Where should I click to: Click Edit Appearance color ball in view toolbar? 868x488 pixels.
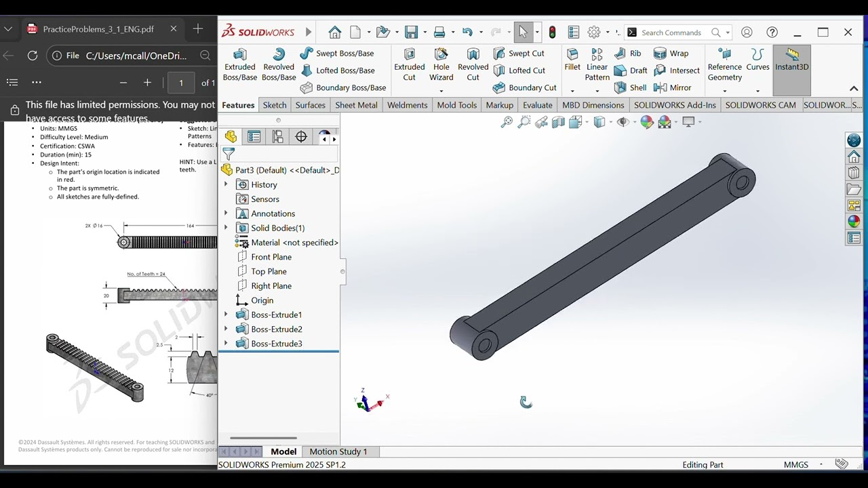647,122
